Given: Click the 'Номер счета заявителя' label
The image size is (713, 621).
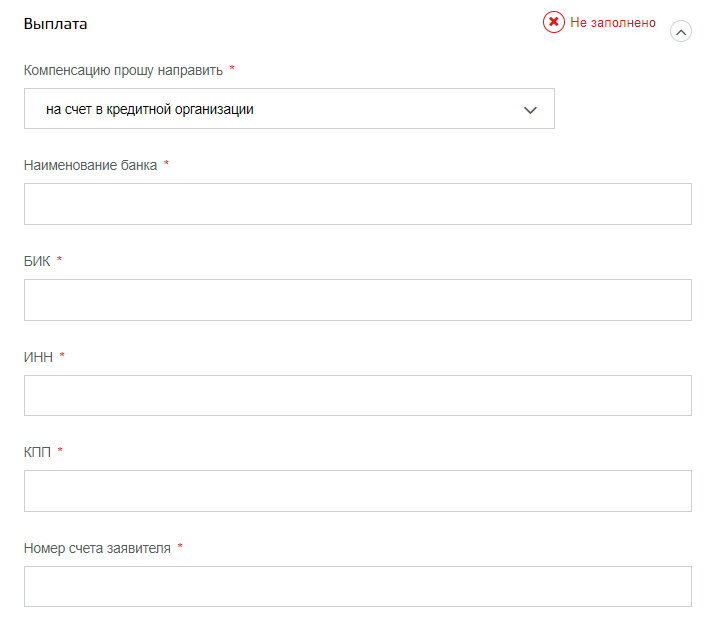Looking at the screenshot, I should pyautogui.click(x=97, y=548).
